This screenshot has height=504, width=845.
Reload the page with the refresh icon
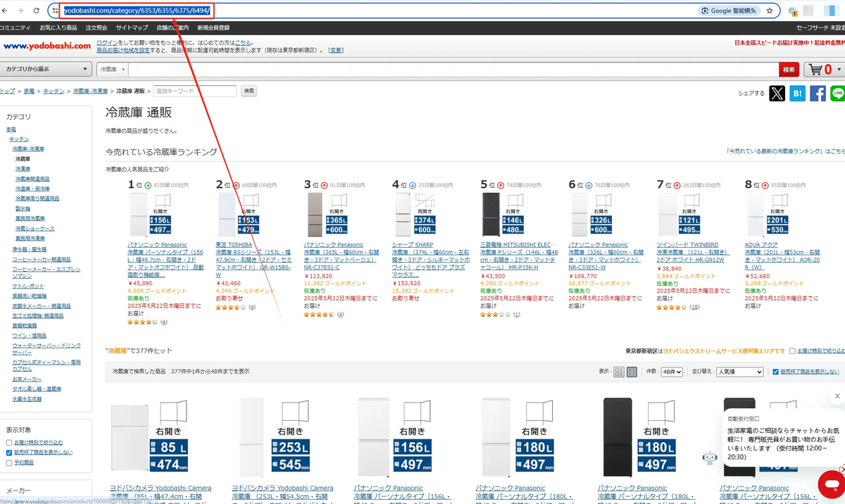click(37, 11)
